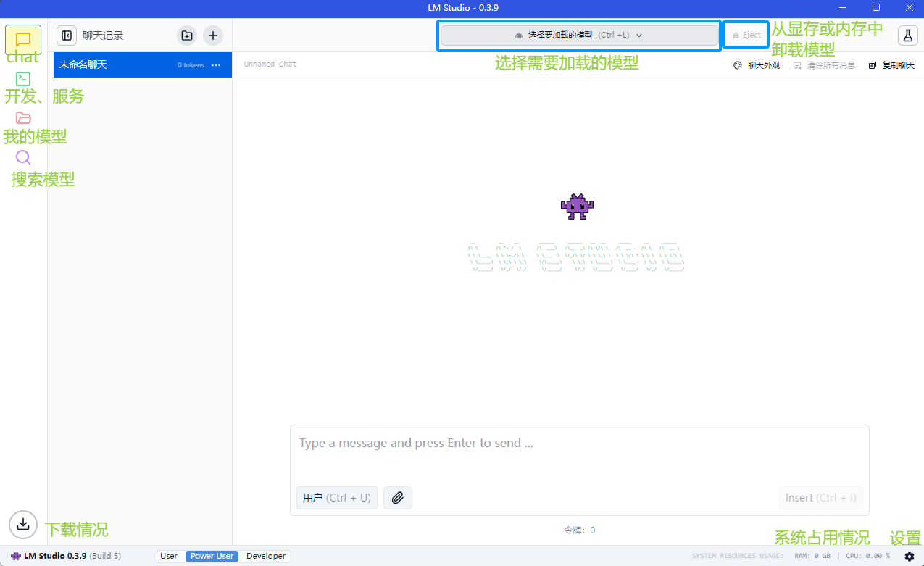Toggle the 用户 role selector
Screen dimensions: 924x566
tap(336, 498)
